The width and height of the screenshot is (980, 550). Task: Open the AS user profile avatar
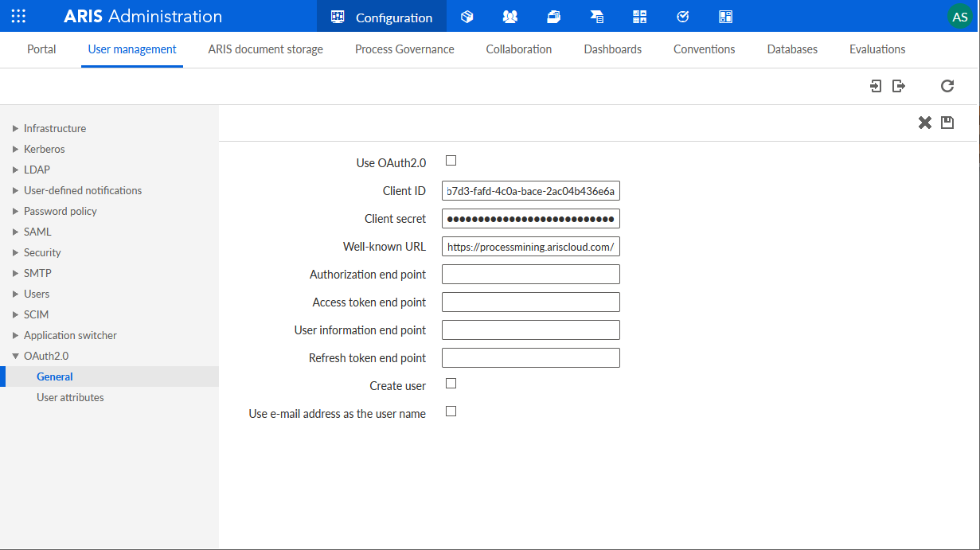tap(960, 17)
